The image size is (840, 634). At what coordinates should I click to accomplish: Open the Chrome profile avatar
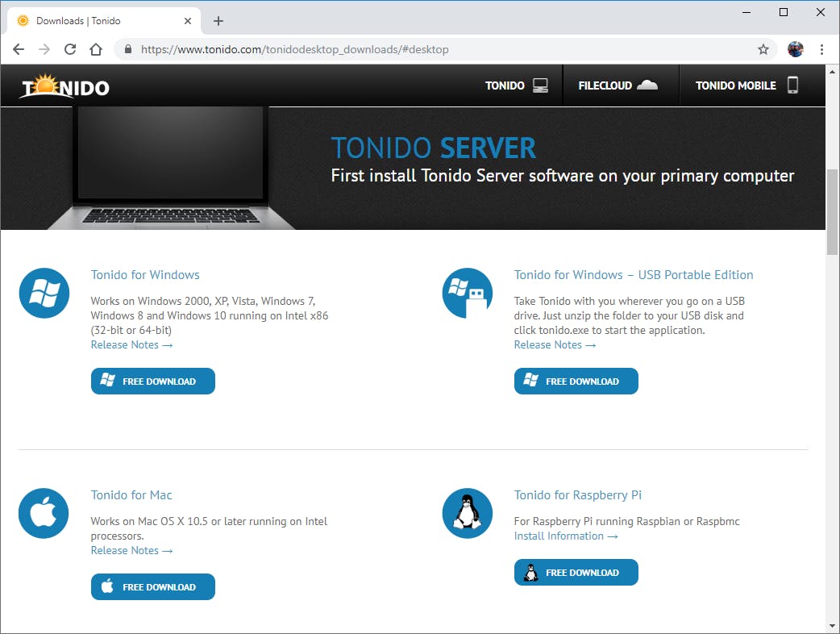pos(795,49)
